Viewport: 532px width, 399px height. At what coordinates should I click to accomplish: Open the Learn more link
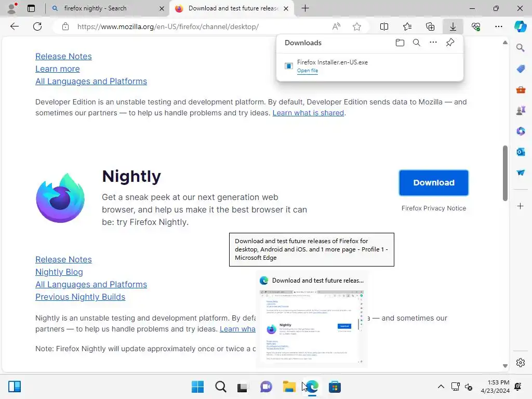[57, 69]
